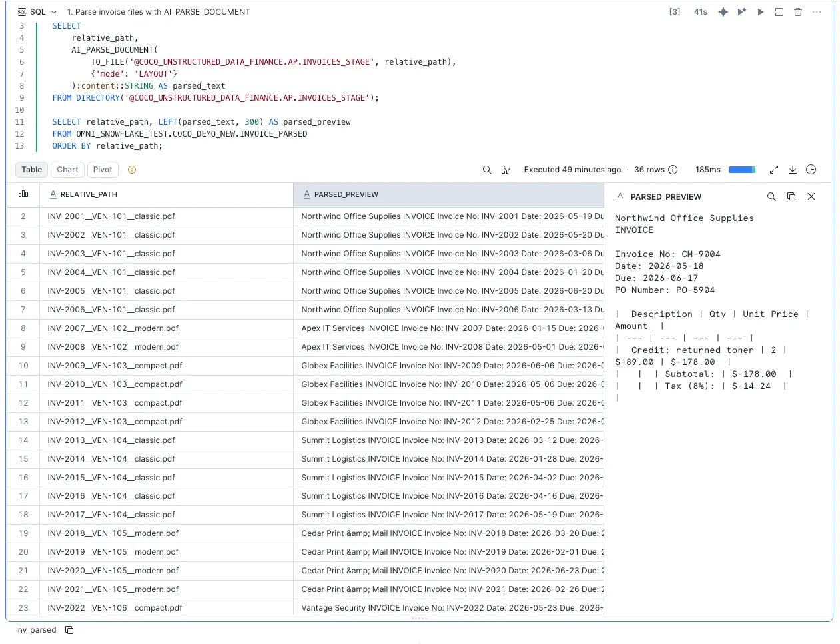The height and width of the screenshot is (644, 840).
Task: Select cell INV-2015__VEN-104__classic.pdf
Action: click(x=167, y=478)
